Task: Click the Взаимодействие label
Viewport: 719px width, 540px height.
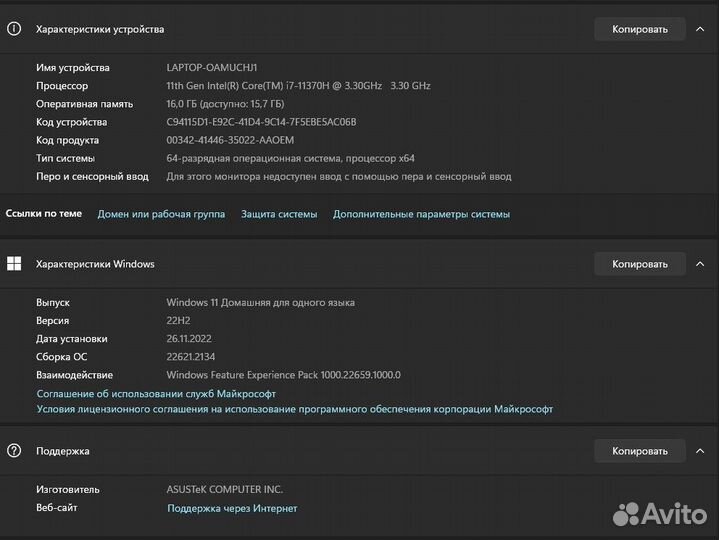Action: coord(74,375)
